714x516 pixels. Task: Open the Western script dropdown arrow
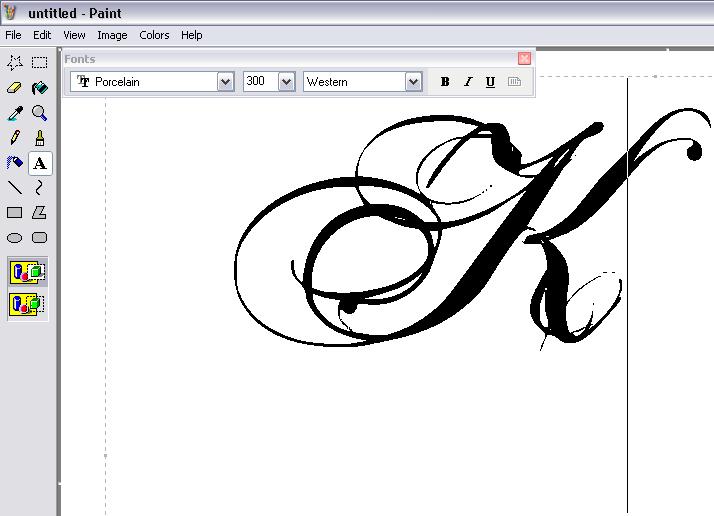click(413, 82)
